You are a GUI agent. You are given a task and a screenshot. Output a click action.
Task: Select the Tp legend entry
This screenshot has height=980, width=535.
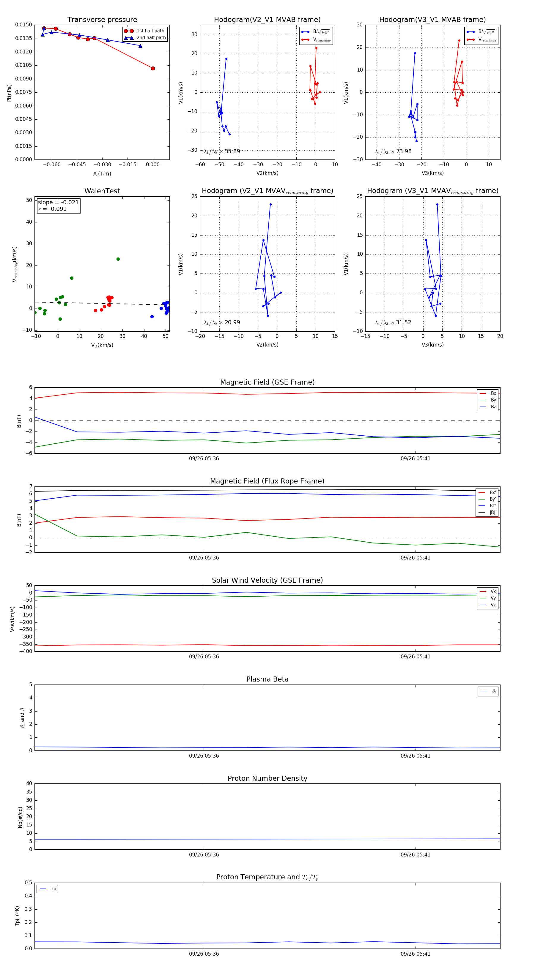pyautogui.click(x=48, y=889)
